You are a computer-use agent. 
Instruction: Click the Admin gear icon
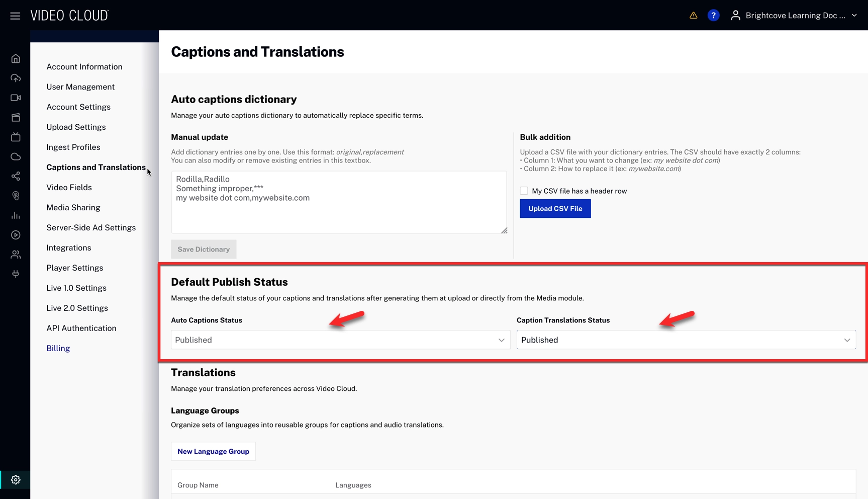click(x=16, y=480)
